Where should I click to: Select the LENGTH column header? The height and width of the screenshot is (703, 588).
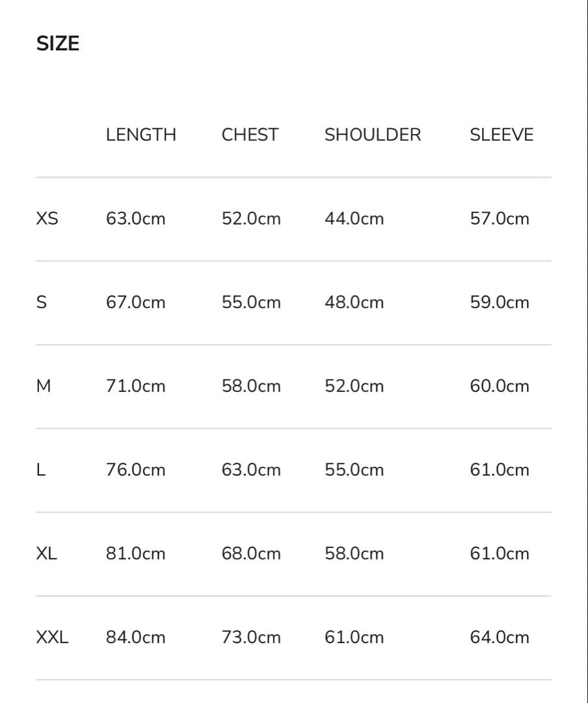[140, 135]
